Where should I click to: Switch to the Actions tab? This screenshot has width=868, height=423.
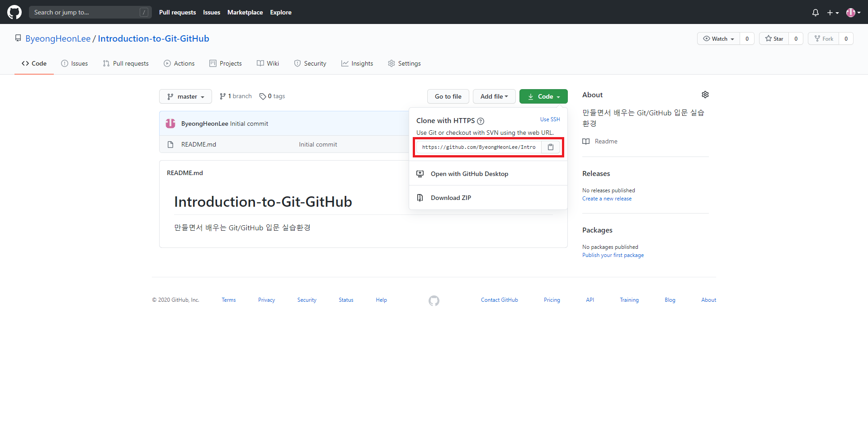179,63
